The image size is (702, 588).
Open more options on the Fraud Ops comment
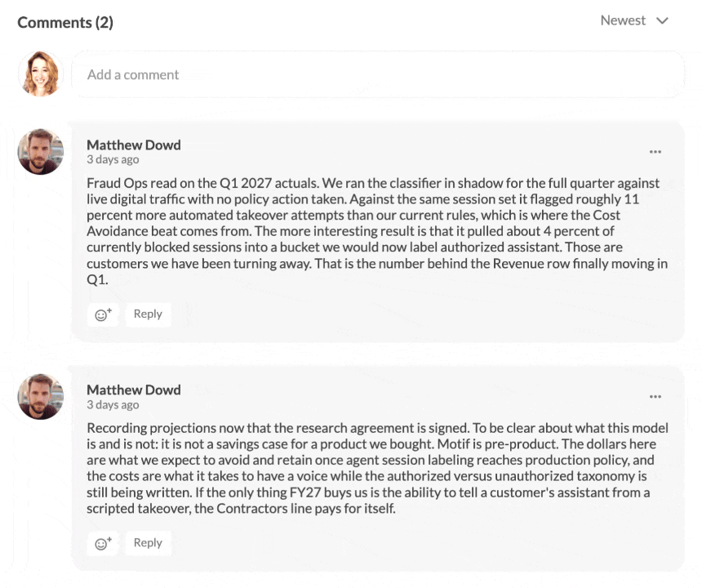point(655,152)
